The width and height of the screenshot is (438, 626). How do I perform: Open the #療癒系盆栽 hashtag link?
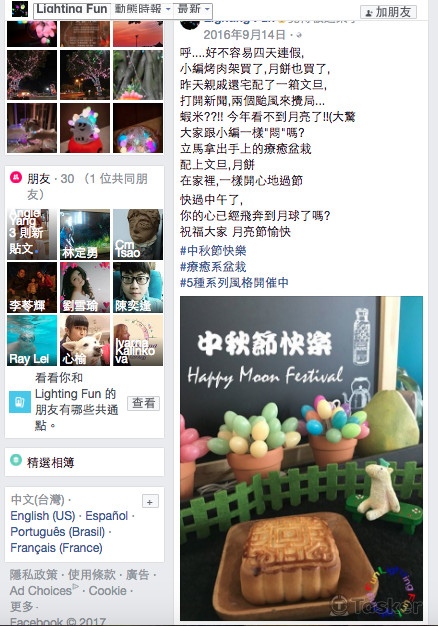click(213, 267)
